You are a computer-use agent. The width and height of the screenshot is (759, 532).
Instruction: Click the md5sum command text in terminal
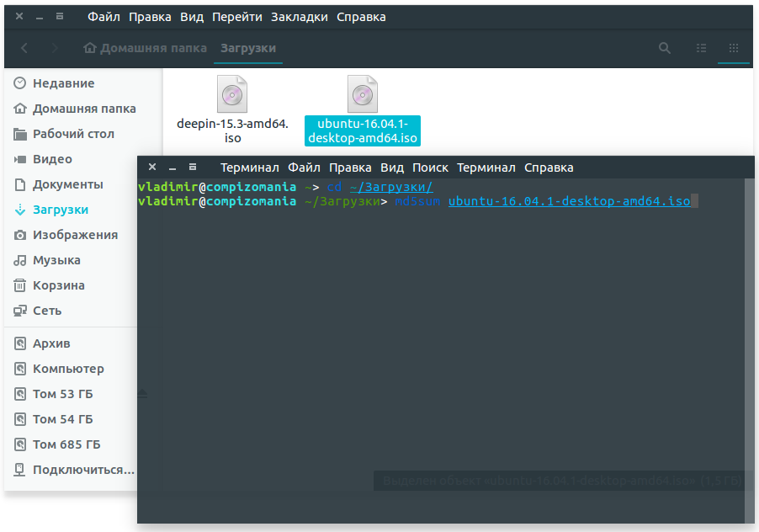click(417, 201)
